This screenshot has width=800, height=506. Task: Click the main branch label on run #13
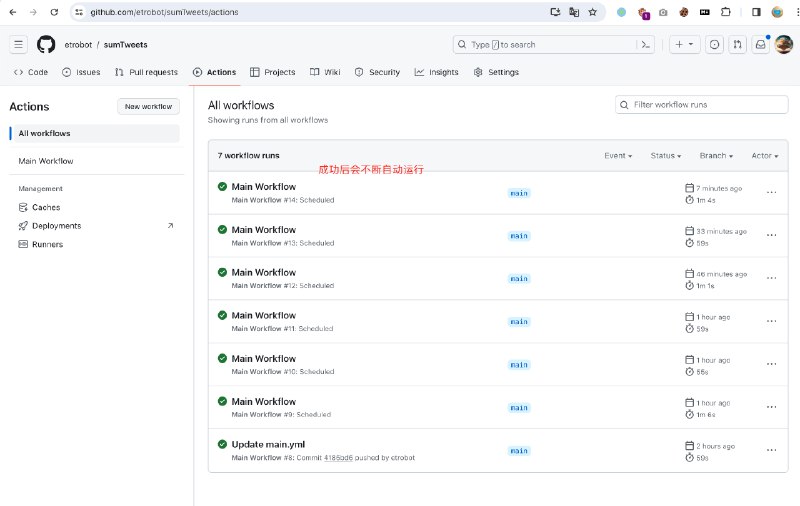coord(519,236)
